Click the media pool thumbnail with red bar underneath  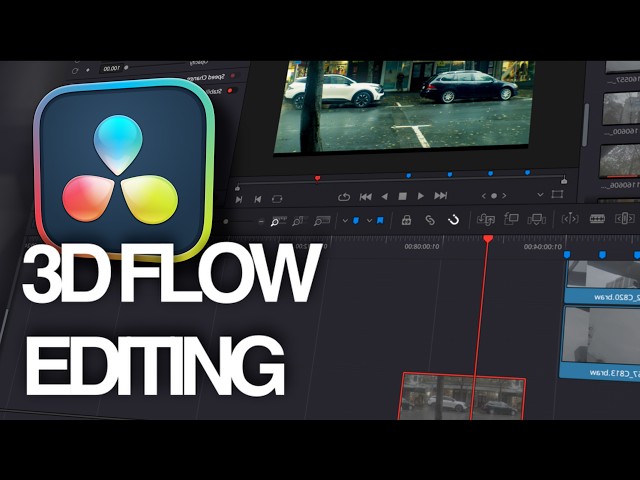620,162
